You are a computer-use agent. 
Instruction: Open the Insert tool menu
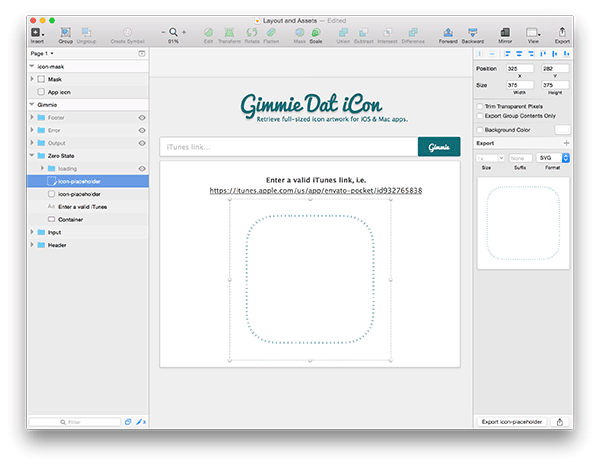pyautogui.click(x=36, y=33)
